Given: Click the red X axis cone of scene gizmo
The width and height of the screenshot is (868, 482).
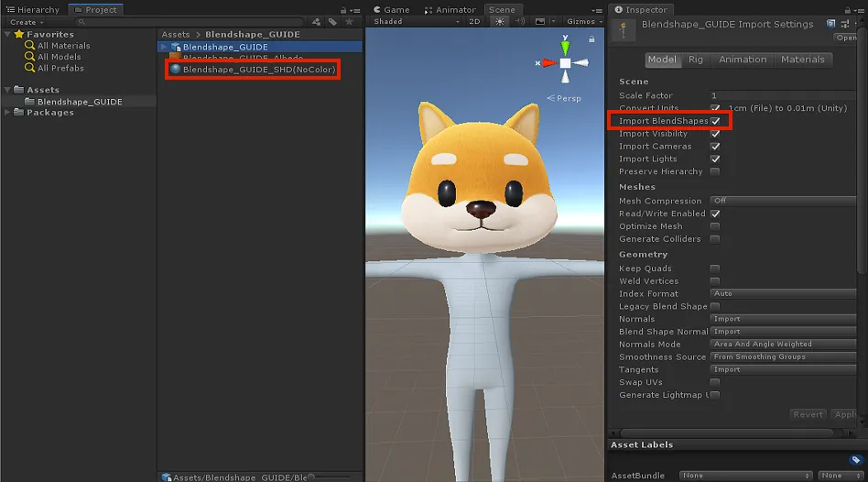Looking at the screenshot, I should [548, 63].
